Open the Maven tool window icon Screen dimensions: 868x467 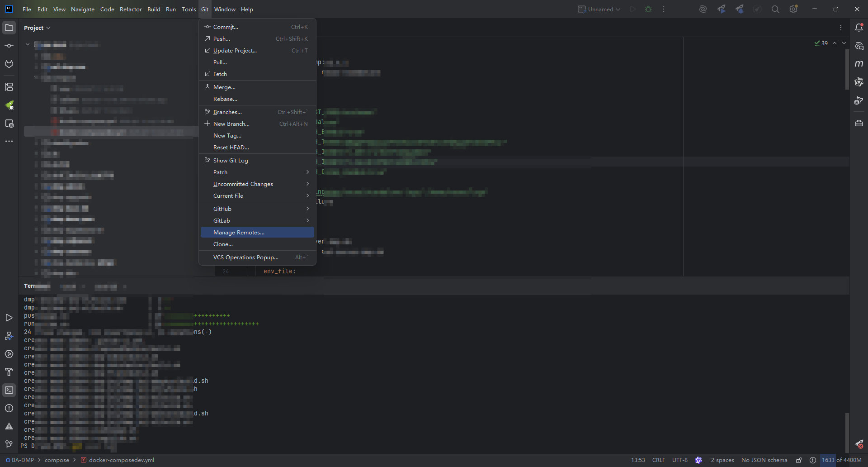(x=859, y=64)
